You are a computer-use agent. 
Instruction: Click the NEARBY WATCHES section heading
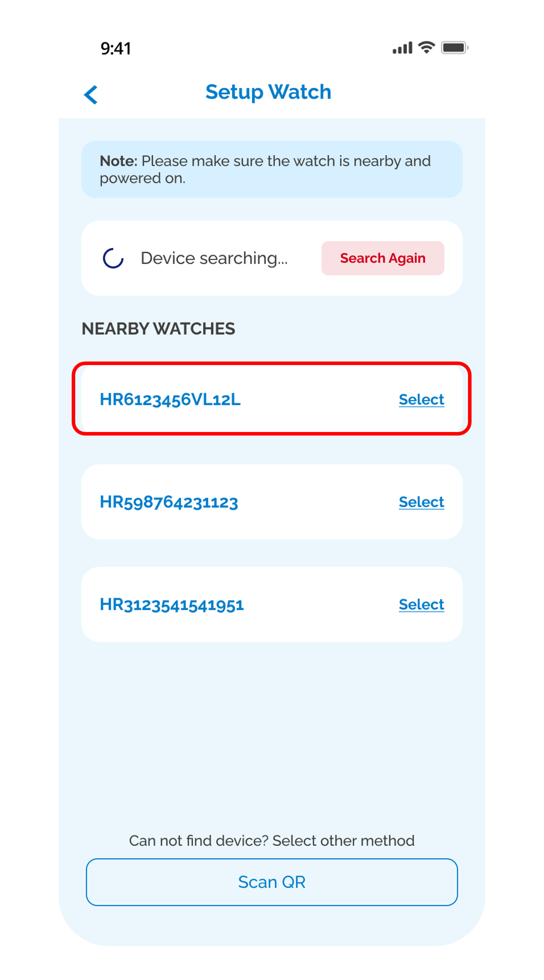158,329
